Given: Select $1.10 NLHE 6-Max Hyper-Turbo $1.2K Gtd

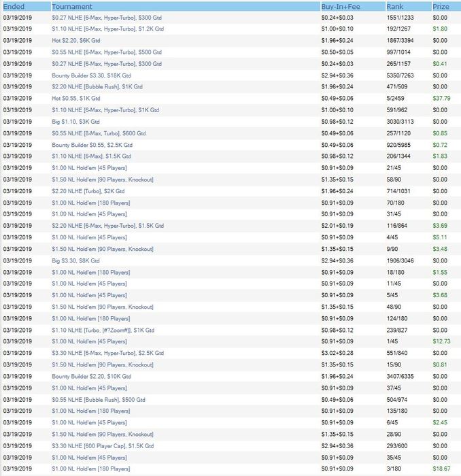Looking at the screenshot, I should [107, 29].
